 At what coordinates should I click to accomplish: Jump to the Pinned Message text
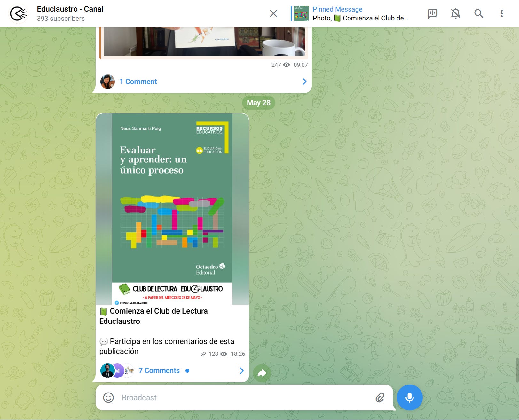pyautogui.click(x=337, y=9)
